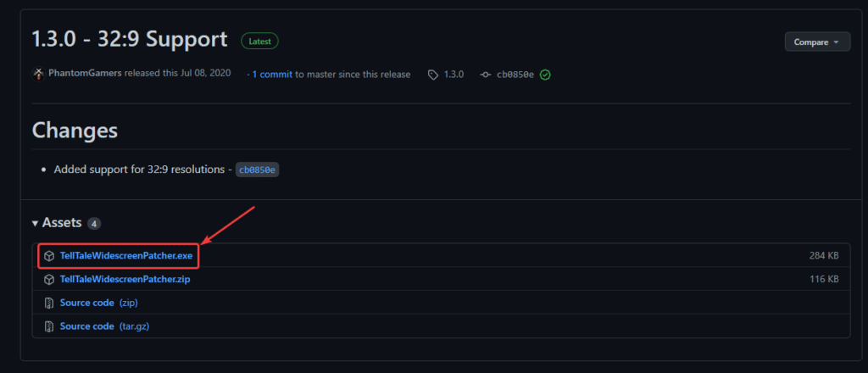Click the 1.3.0 - 32:9 Support title
868x373 pixels.
(x=130, y=40)
